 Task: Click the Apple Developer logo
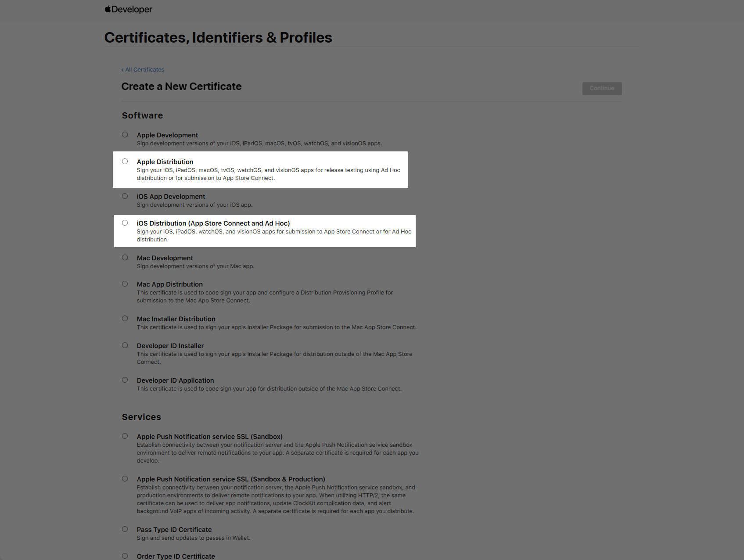128,9
